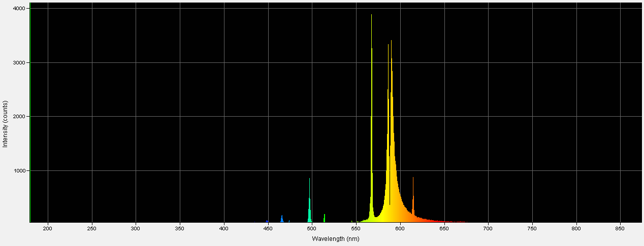Select the 350 wavelength tick label

click(x=180, y=229)
